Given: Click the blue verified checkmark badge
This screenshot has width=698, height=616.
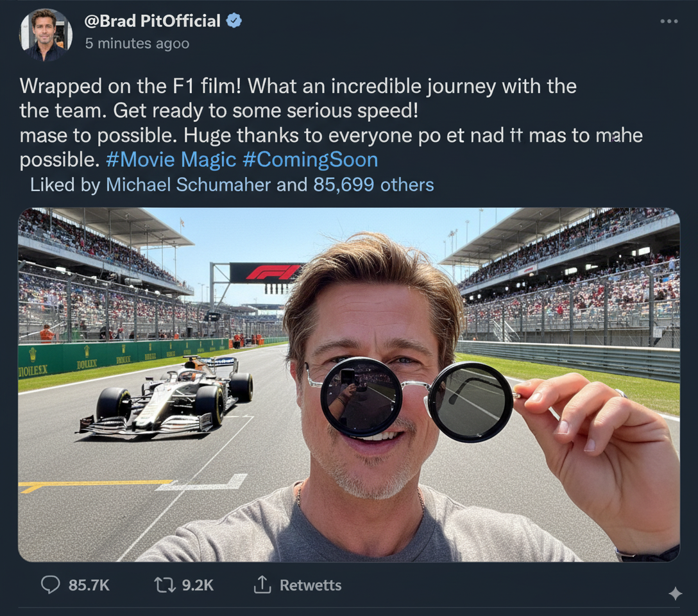Looking at the screenshot, I should pos(234,21).
